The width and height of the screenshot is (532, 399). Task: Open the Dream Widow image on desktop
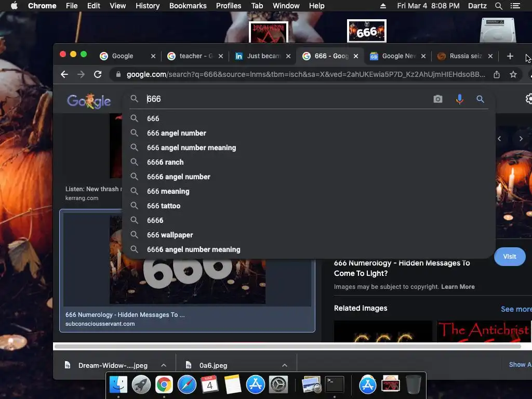(x=269, y=32)
